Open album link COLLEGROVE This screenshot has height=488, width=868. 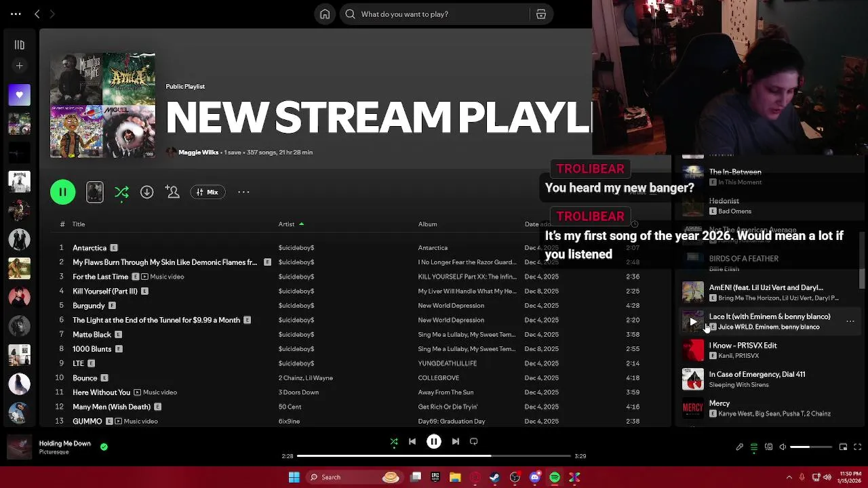coord(439,378)
